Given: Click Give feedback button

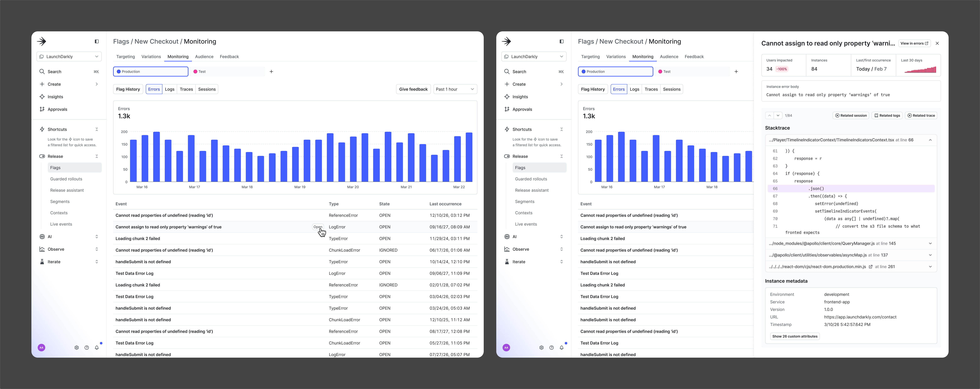Looking at the screenshot, I should click(413, 89).
